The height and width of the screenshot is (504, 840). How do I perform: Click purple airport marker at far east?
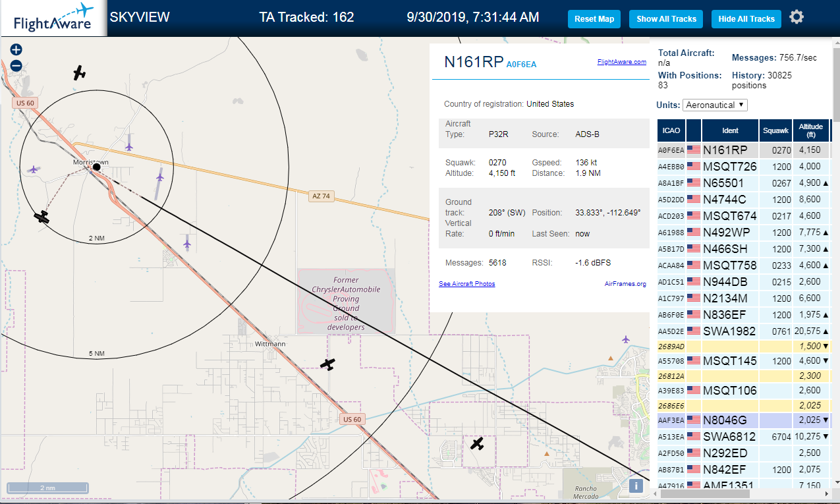625,339
